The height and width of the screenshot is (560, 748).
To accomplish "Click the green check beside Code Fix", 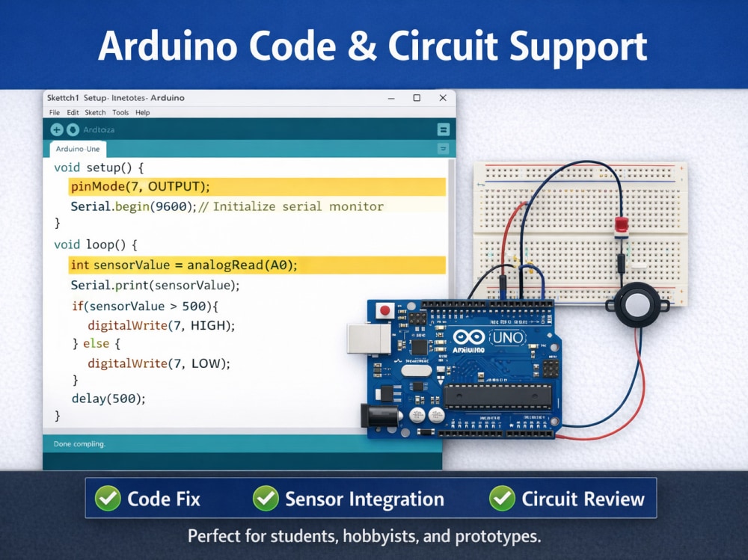I will tap(108, 499).
